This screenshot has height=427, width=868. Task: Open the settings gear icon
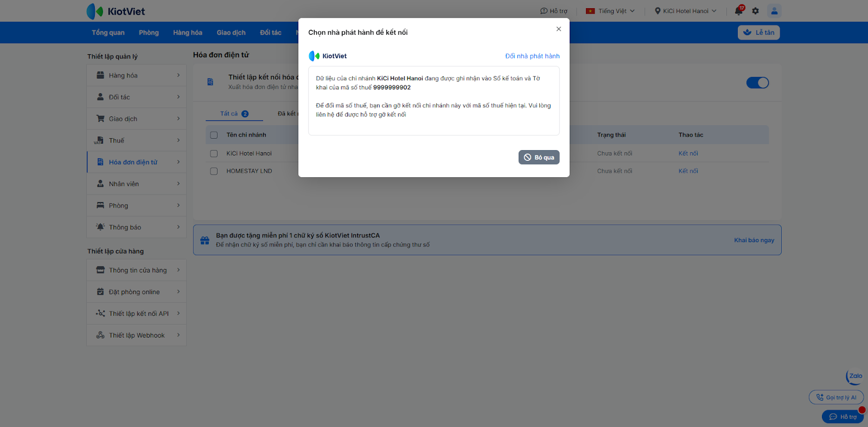[x=756, y=11]
